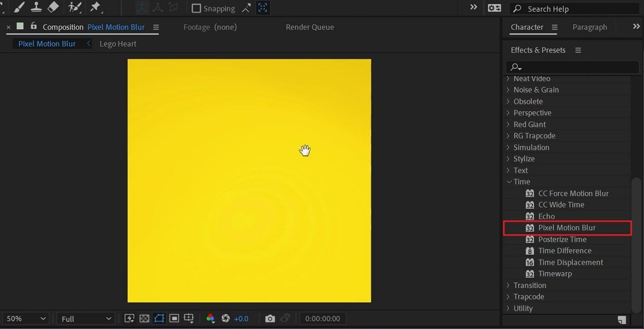Select the Eraser tool
Viewport: 644px width, 329px height.
[53, 7]
